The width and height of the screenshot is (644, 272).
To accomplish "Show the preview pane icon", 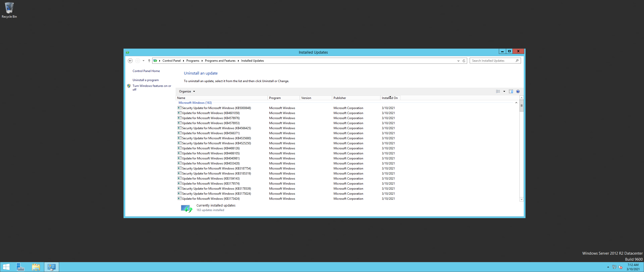I will 511,91.
